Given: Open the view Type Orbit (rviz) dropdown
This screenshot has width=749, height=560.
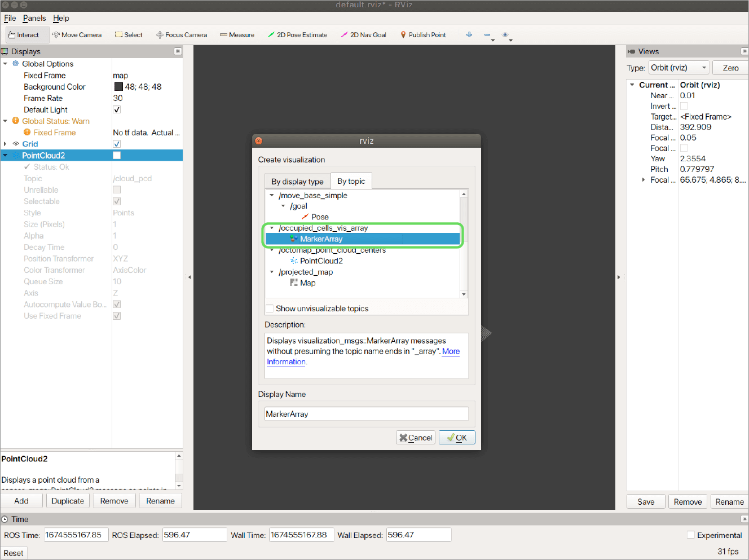Looking at the screenshot, I should click(x=678, y=68).
